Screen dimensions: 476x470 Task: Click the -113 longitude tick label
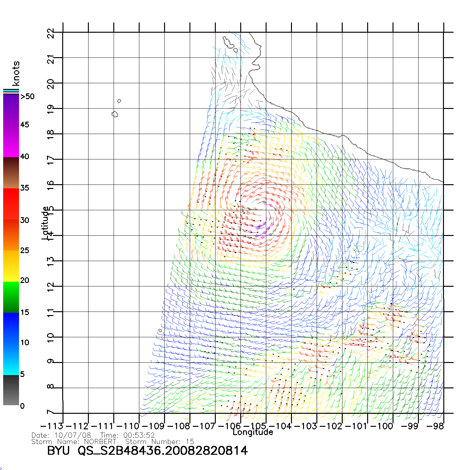[x=51, y=426]
